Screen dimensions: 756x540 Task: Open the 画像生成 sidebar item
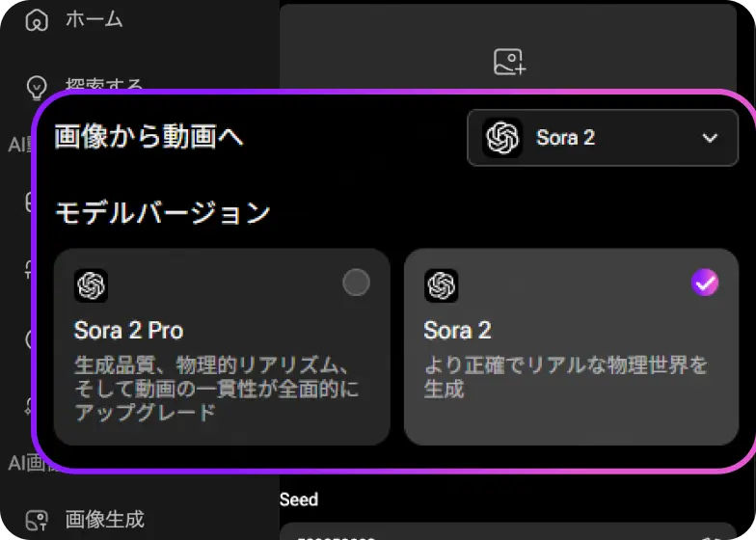pos(104,521)
